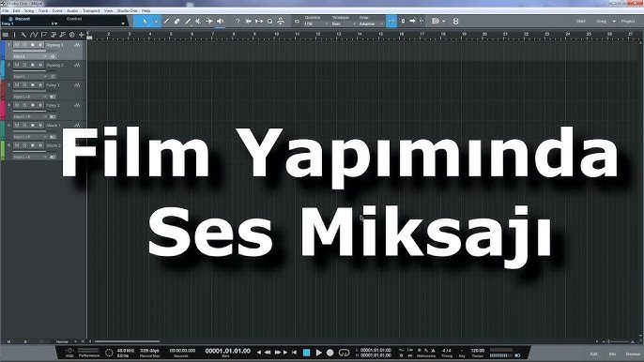Select the Mute tool
This screenshot has width=644, height=362.
tap(198, 21)
